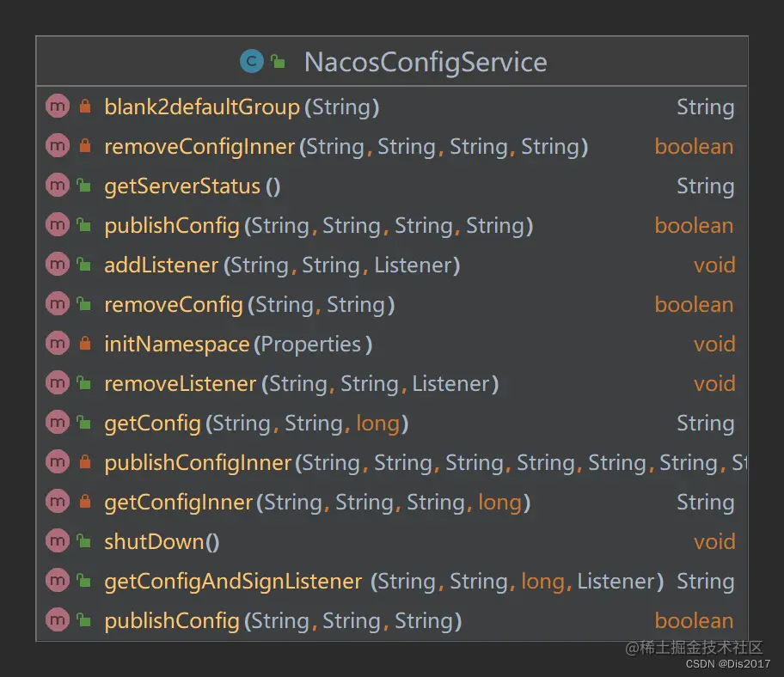The height and width of the screenshot is (677, 784).
Task: Click method icon for removeConfigInner
Action: click(58, 146)
